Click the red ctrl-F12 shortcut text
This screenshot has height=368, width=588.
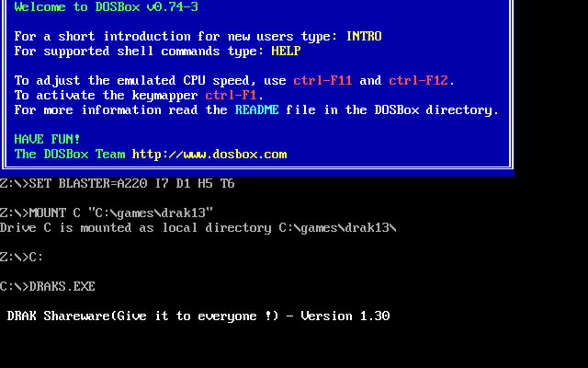point(419,81)
